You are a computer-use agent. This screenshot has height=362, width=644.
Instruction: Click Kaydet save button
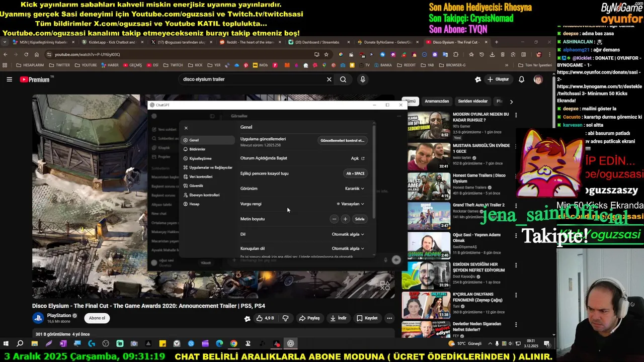367,318
